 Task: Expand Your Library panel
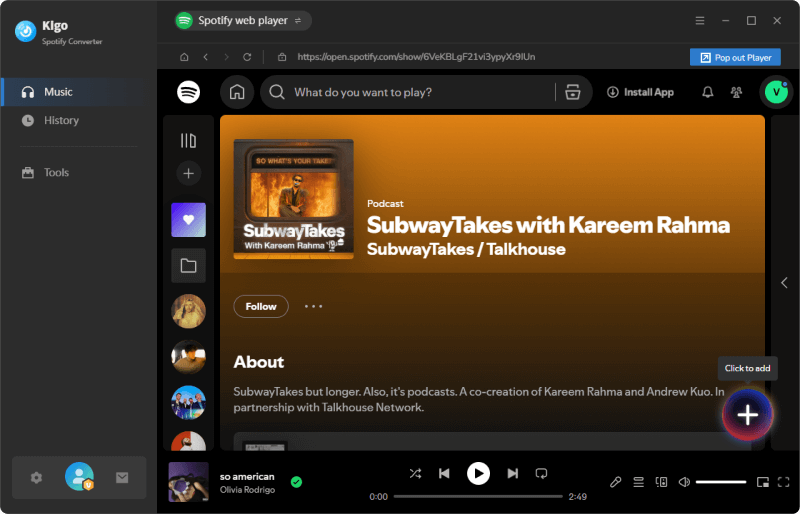click(x=188, y=141)
